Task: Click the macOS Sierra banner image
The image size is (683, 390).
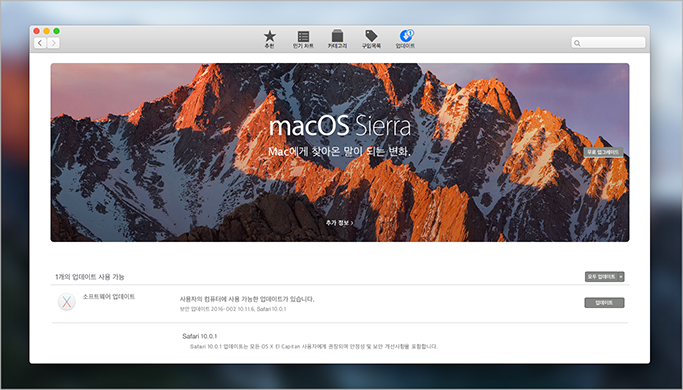Action: click(340, 153)
